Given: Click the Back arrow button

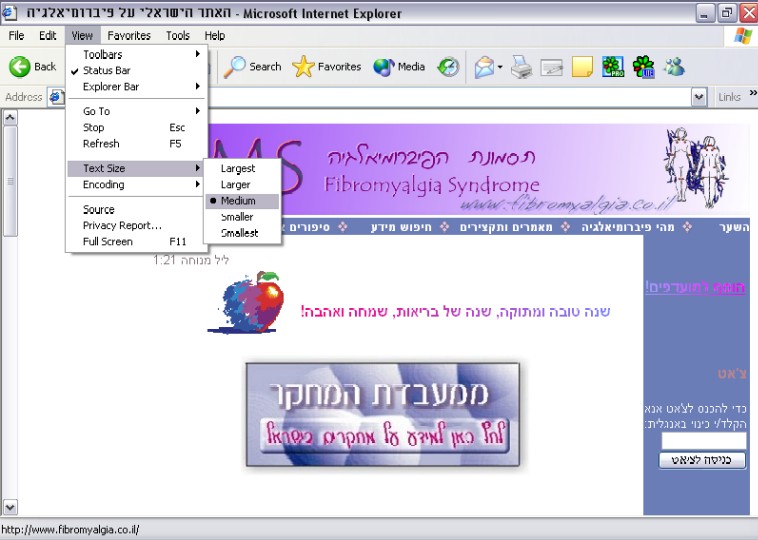Looking at the screenshot, I should [32, 67].
